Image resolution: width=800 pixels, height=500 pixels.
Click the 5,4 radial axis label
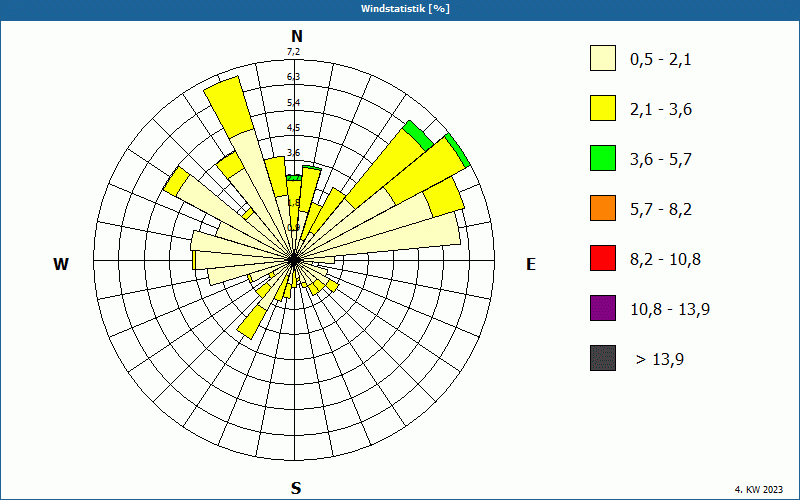click(293, 103)
